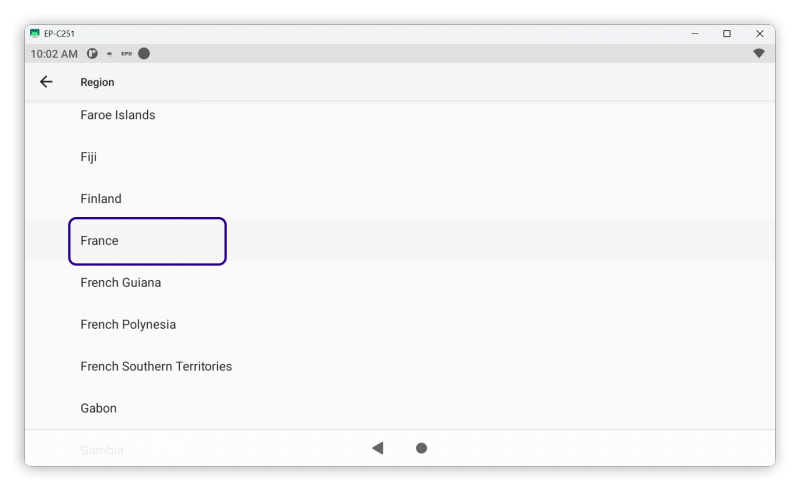Minimize the EP-C251 window
The image size is (800, 491).
click(694, 33)
